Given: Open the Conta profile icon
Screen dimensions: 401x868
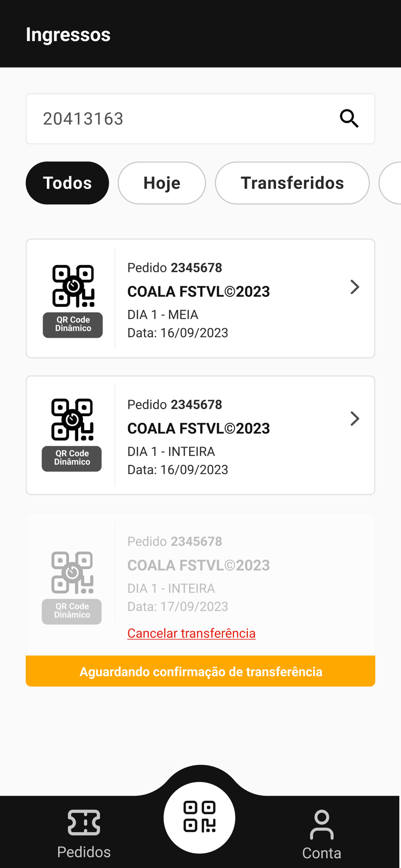Looking at the screenshot, I should click(x=322, y=825).
